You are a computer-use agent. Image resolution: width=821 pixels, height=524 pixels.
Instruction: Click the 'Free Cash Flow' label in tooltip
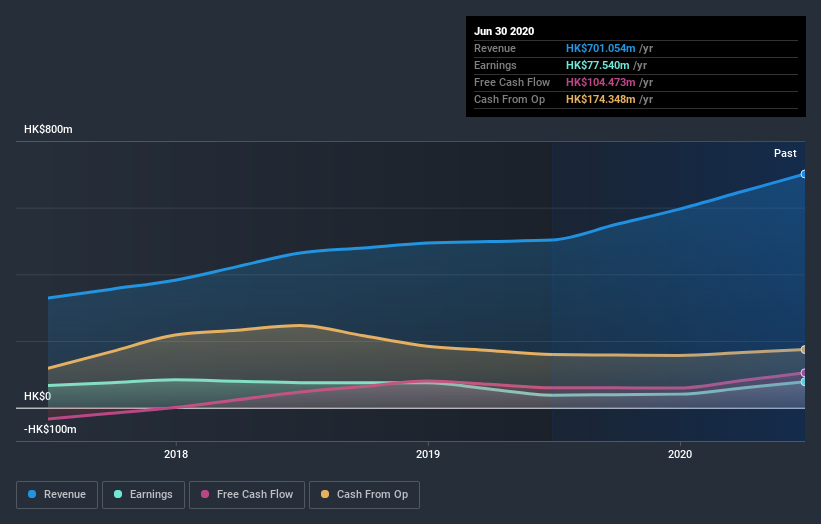(x=512, y=82)
